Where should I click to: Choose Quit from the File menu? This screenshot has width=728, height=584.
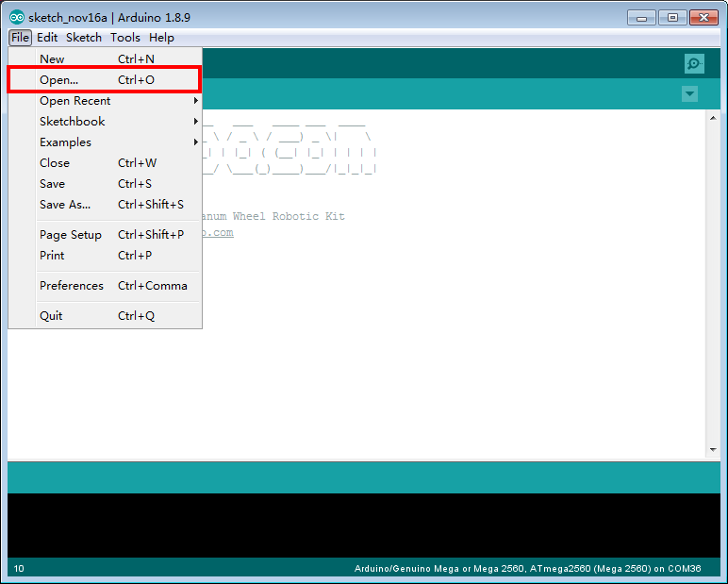[x=106, y=316]
